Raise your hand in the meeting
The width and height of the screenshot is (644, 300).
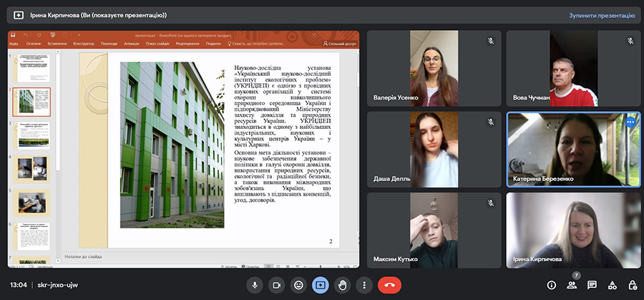[x=343, y=285]
